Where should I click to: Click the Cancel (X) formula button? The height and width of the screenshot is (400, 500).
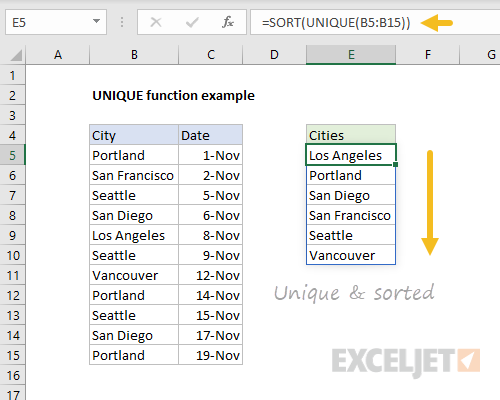(156, 22)
